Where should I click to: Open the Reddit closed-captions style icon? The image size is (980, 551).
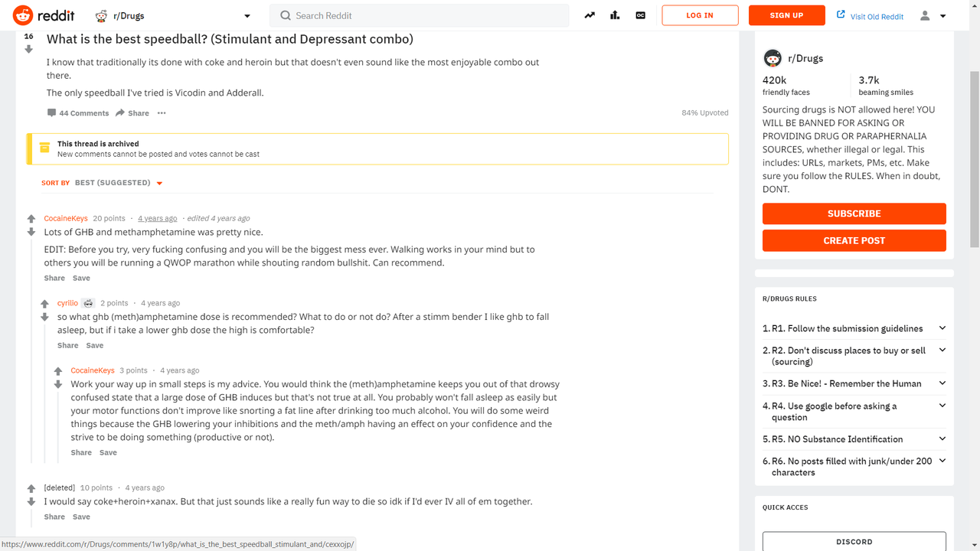tap(641, 15)
